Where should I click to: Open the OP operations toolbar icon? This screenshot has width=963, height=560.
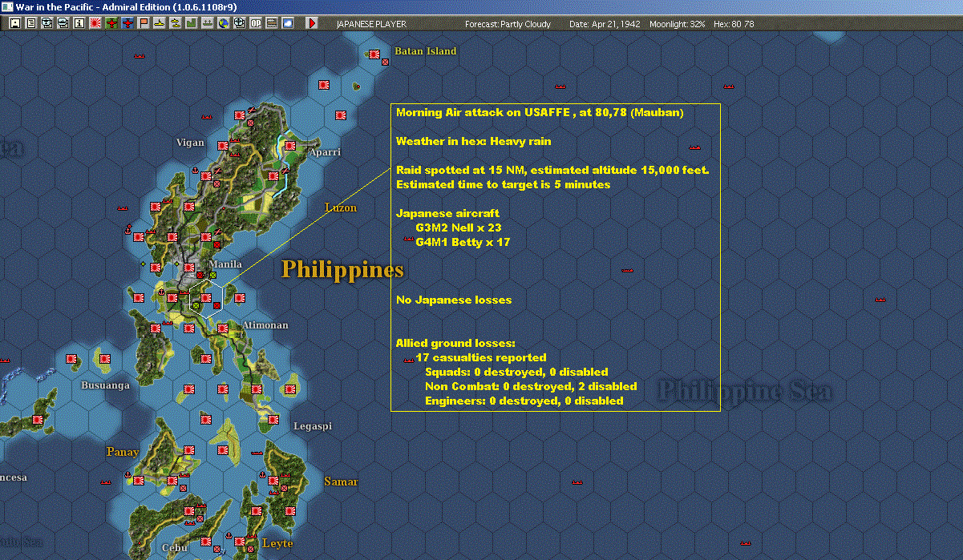(x=256, y=23)
